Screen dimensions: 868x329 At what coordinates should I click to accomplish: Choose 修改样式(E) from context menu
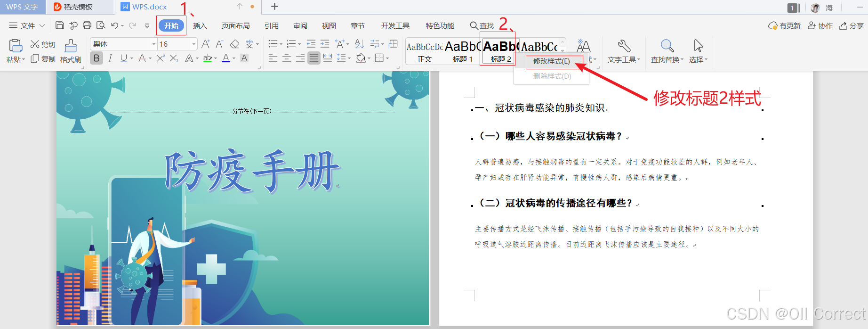click(x=551, y=61)
